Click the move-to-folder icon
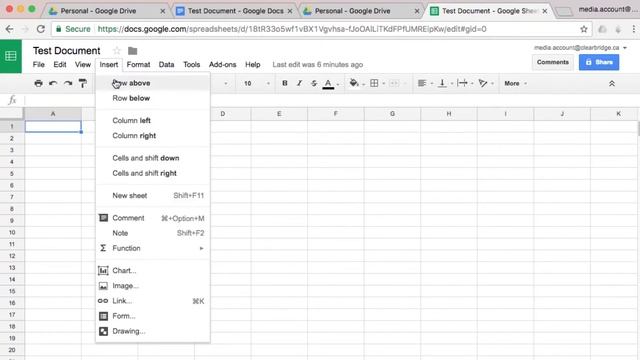This screenshot has width=640, height=360. (132, 51)
